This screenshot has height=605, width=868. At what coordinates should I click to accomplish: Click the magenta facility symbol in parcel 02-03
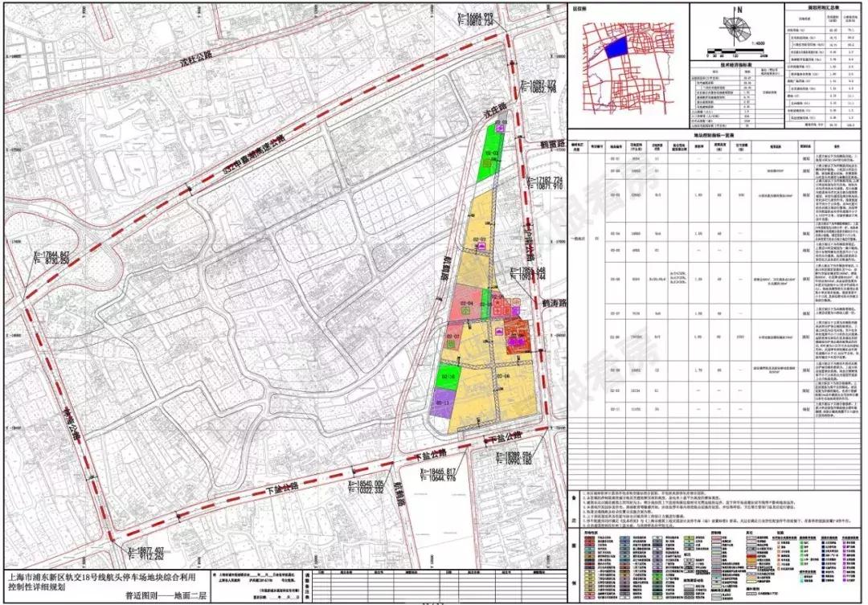(483, 247)
